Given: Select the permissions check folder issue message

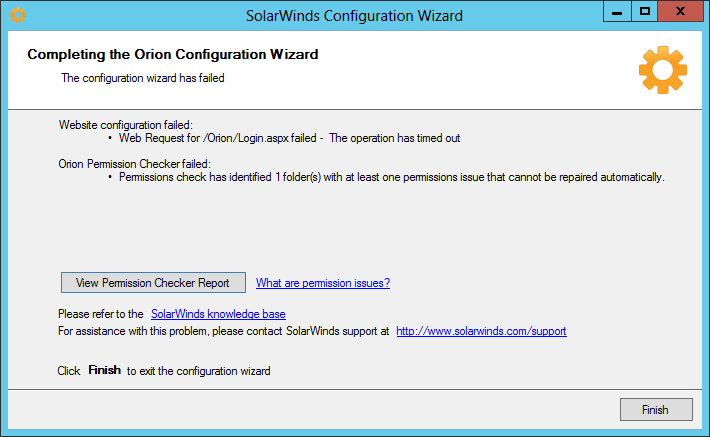Looking at the screenshot, I should pyautogui.click(x=392, y=177).
